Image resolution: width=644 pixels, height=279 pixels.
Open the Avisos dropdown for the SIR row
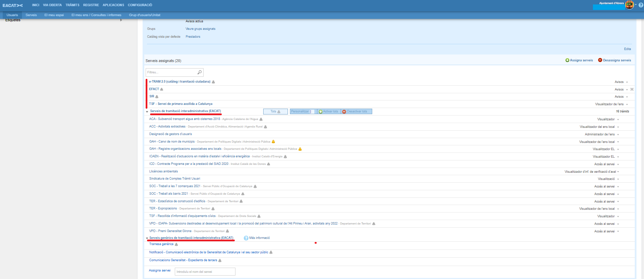tap(627, 97)
